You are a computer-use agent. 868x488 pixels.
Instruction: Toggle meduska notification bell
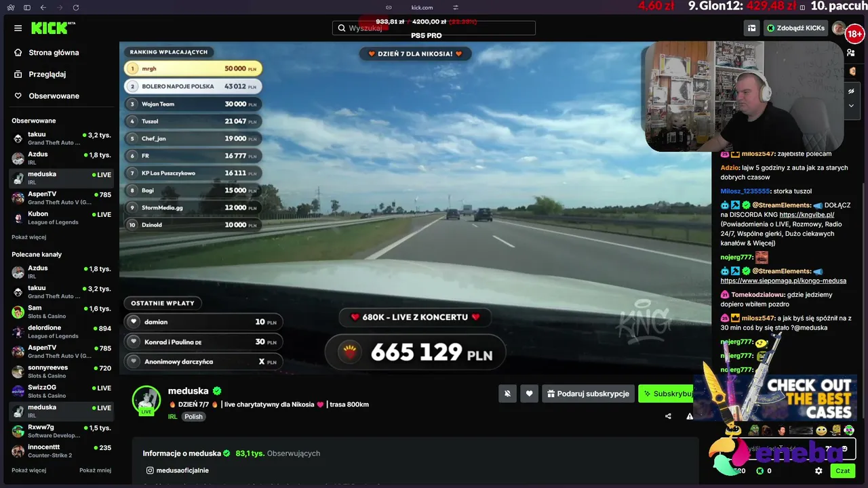(507, 394)
